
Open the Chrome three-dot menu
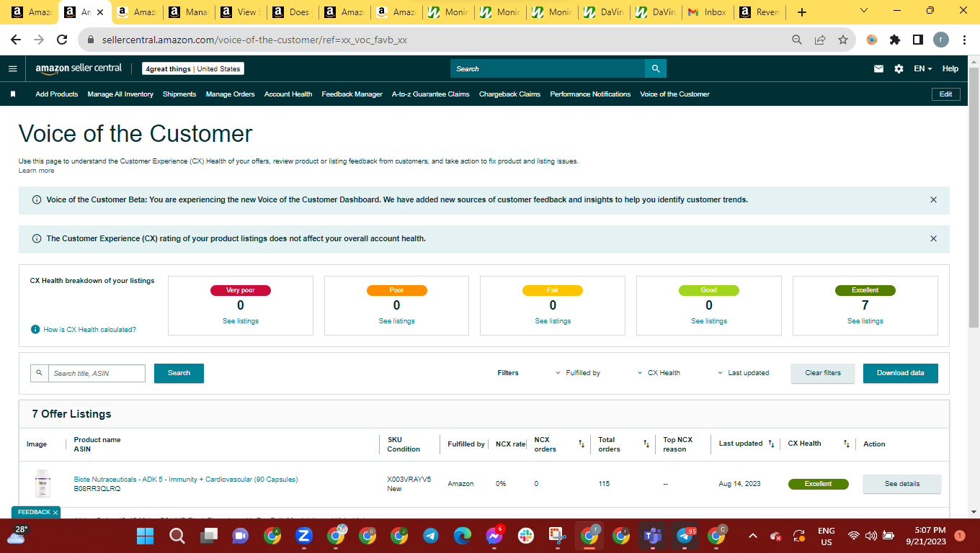[x=964, y=40]
